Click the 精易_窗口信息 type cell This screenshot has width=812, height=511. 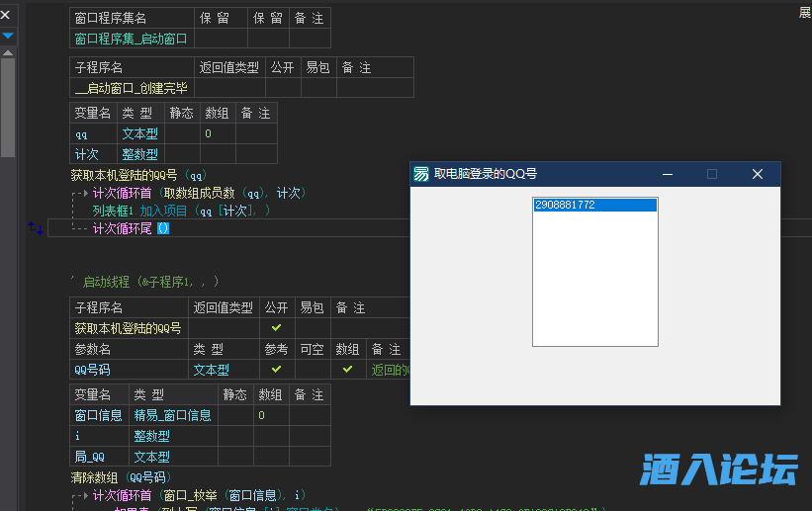pyautogui.click(x=172, y=416)
